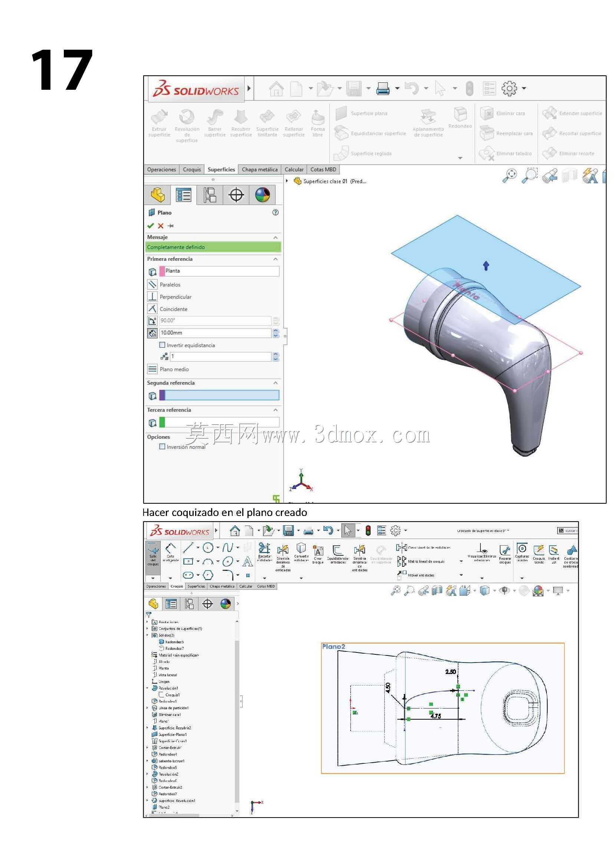Select the Cota inteligente dimension tool
The width and height of the screenshot is (614, 868).
pyautogui.click(x=171, y=552)
